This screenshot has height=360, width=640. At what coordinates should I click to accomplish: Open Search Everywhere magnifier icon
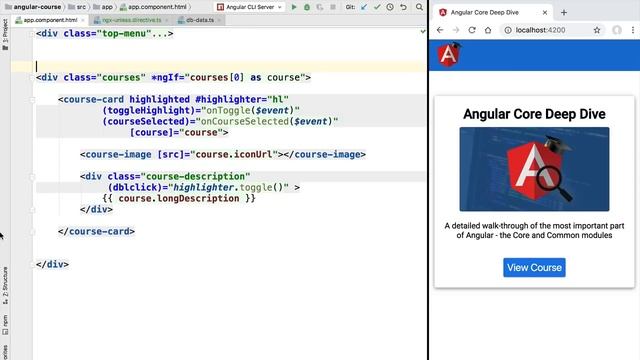[419, 7]
